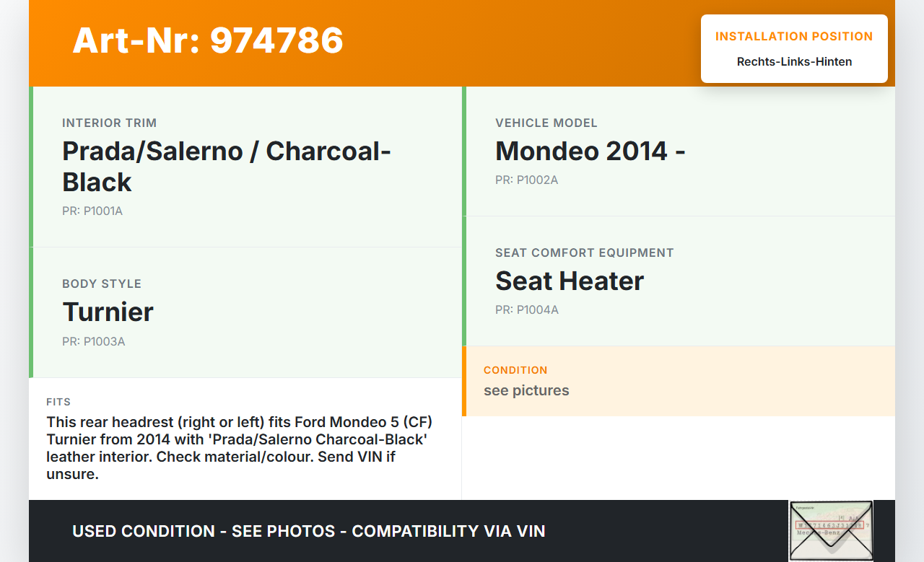Click the Installation Position label
Screen dimensions: 924x562
pyautogui.click(x=794, y=36)
